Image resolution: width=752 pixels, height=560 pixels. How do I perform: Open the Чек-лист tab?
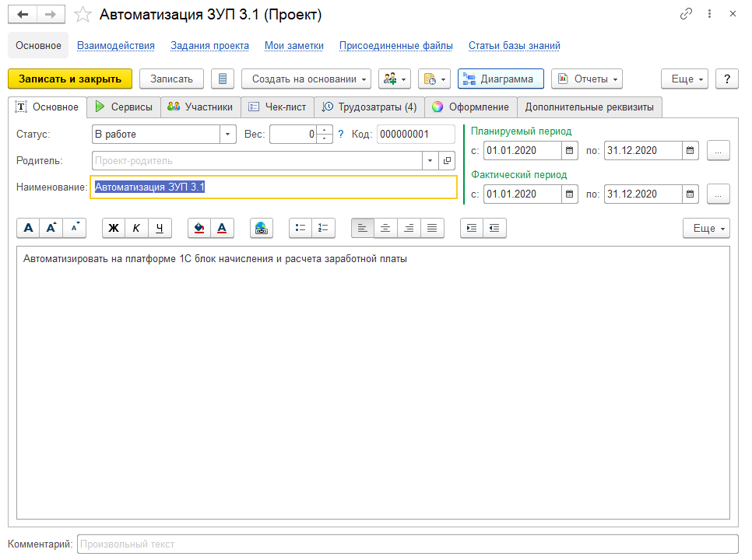coord(277,107)
